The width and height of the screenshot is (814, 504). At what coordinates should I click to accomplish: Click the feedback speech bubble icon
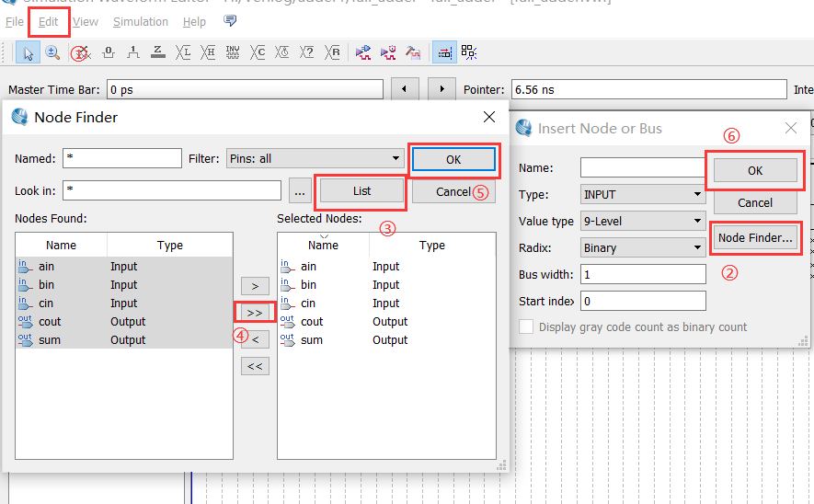coord(229,21)
